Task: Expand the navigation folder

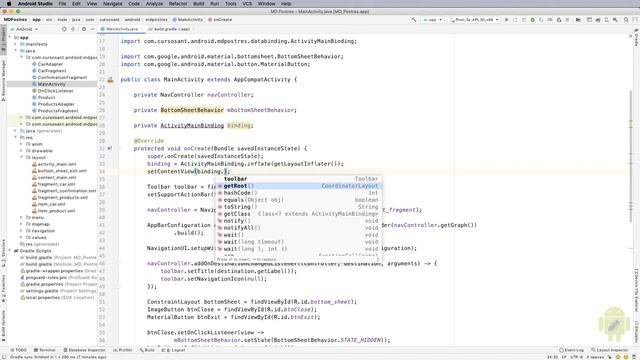Action: point(22,231)
